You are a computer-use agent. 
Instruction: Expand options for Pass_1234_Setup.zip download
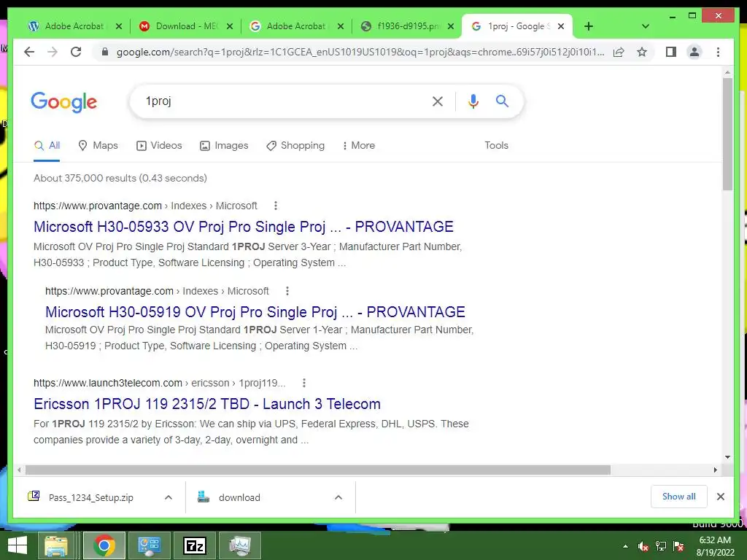click(169, 497)
